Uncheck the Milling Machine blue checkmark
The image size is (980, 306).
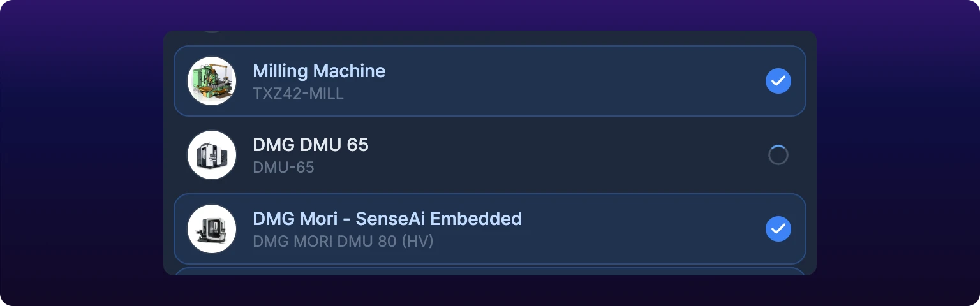point(778,81)
